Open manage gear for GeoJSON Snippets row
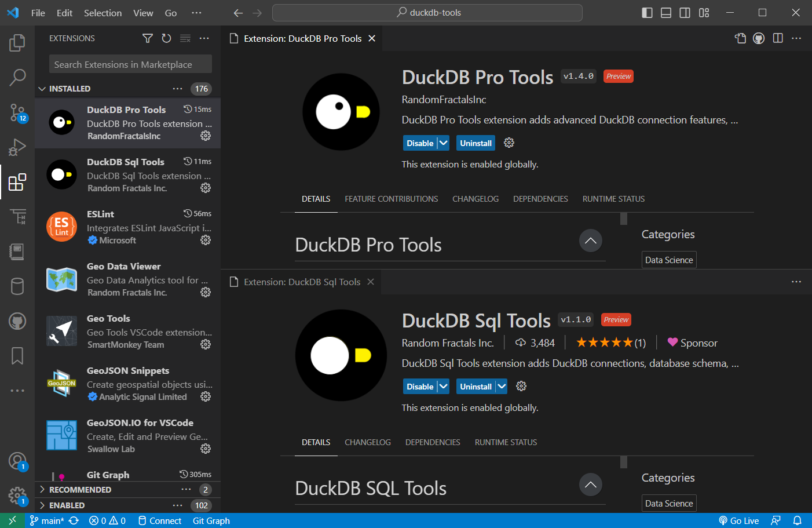The height and width of the screenshot is (528, 812). (206, 396)
